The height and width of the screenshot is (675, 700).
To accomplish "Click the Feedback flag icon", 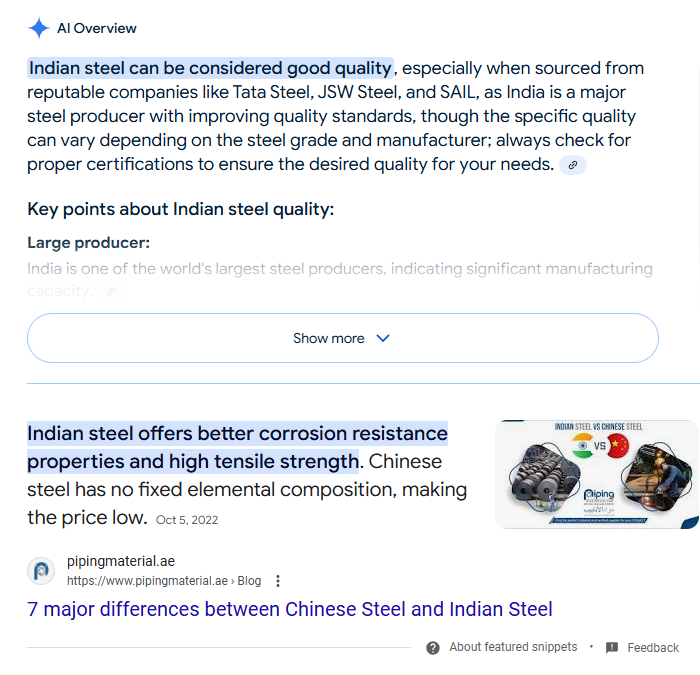I will pyautogui.click(x=612, y=647).
